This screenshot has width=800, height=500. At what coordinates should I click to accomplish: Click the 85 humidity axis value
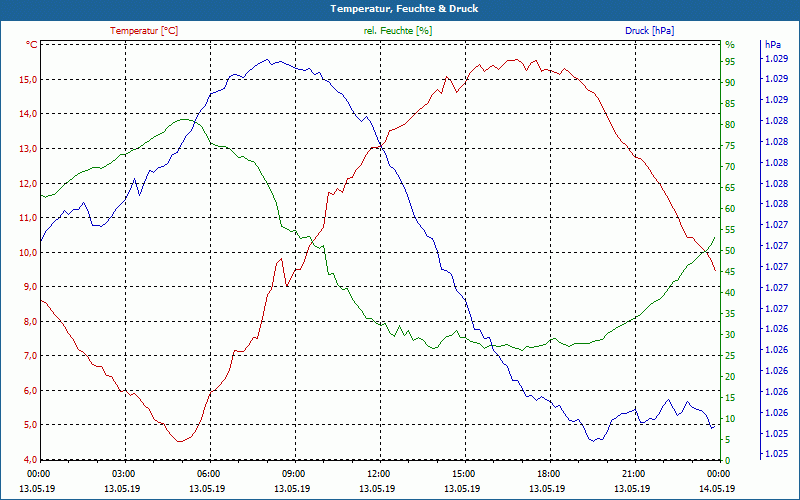click(730, 104)
